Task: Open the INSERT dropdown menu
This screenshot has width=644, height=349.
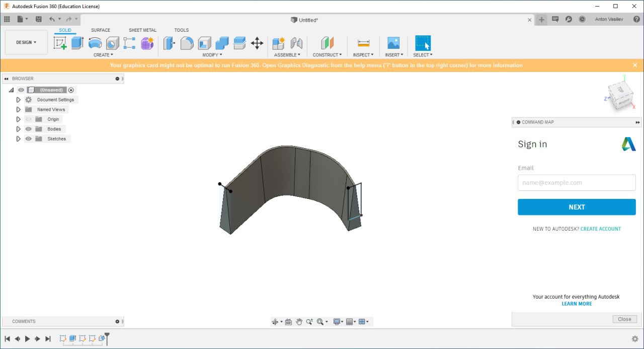Action: [394, 55]
